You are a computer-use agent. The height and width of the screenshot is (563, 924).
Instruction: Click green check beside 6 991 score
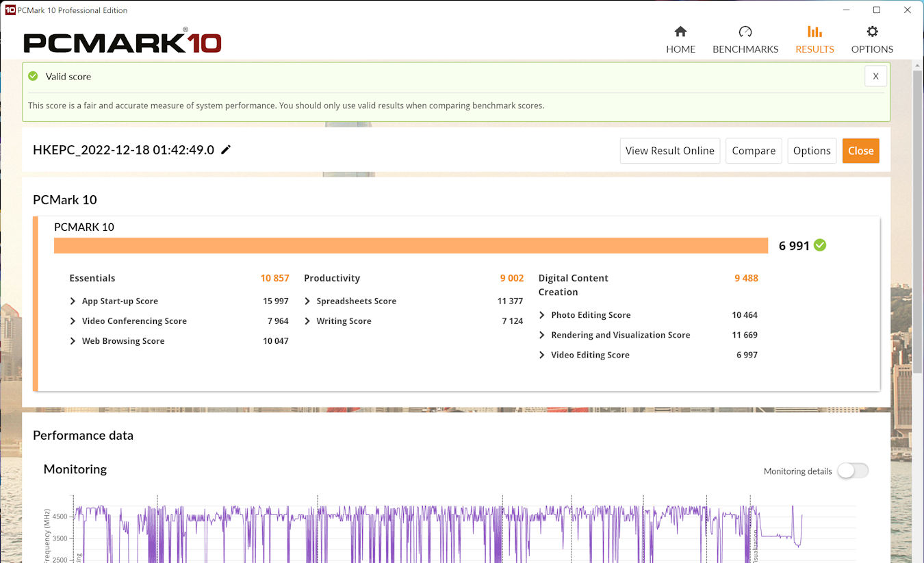coord(820,245)
